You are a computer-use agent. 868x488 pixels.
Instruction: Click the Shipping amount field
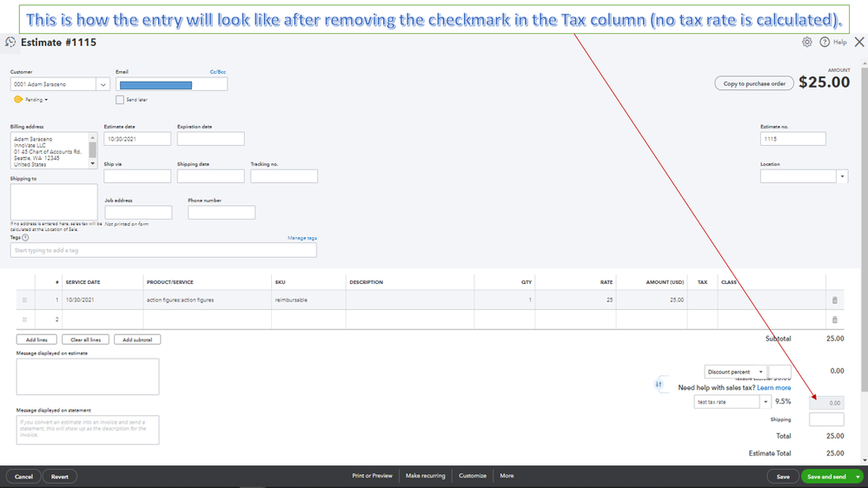pos(826,419)
